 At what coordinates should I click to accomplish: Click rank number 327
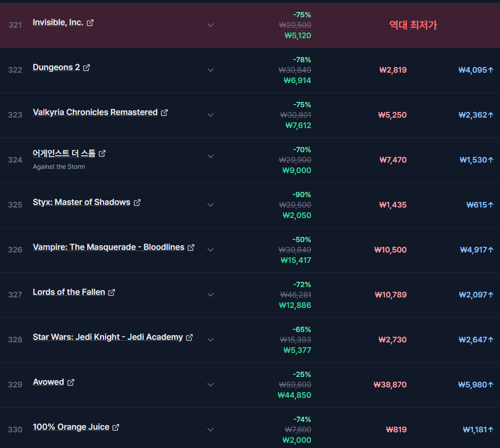tap(15, 295)
